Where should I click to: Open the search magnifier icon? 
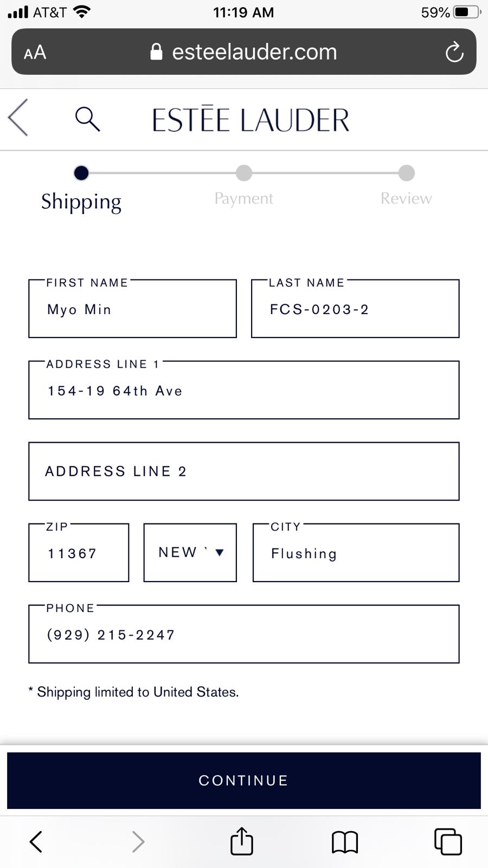87,119
